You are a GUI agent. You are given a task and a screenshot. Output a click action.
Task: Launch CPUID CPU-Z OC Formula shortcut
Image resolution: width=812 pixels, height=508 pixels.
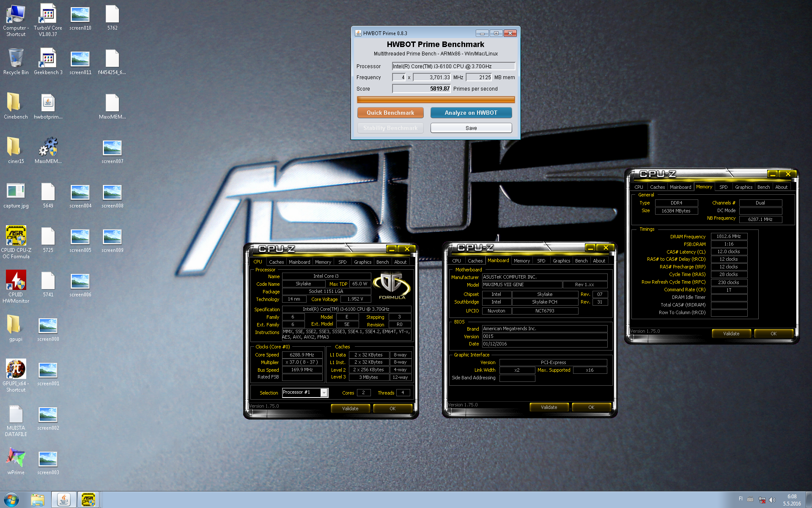click(16, 242)
